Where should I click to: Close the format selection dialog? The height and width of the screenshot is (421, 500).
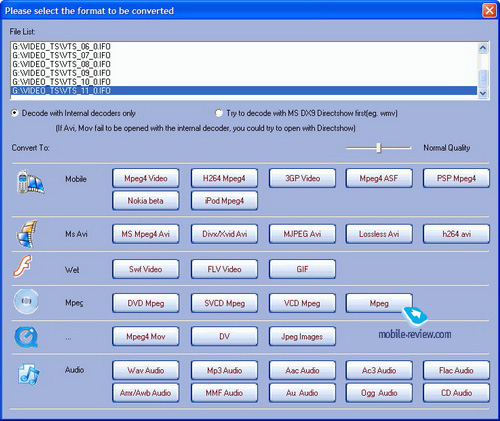pos(489,11)
